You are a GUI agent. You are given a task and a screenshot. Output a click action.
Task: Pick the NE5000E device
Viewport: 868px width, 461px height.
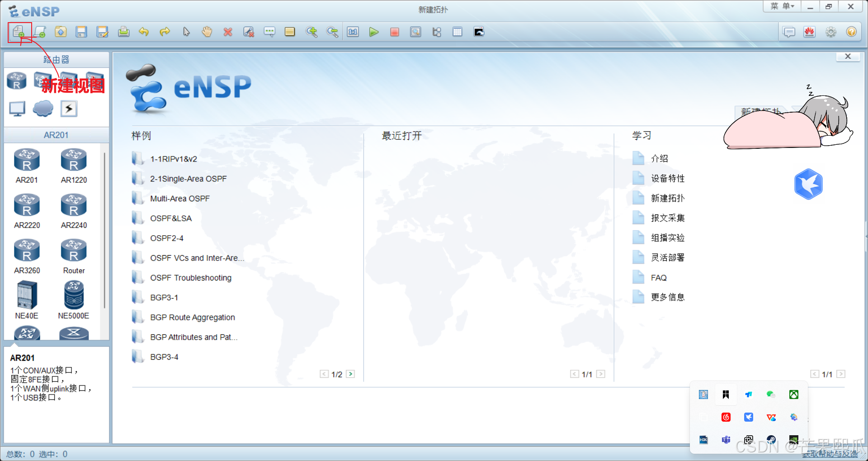click(74, 300)
